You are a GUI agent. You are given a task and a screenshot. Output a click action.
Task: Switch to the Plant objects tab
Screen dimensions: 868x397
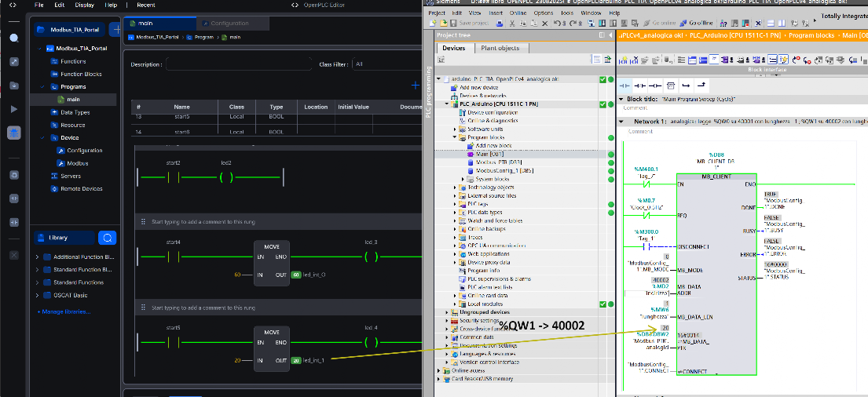(500, 48)
